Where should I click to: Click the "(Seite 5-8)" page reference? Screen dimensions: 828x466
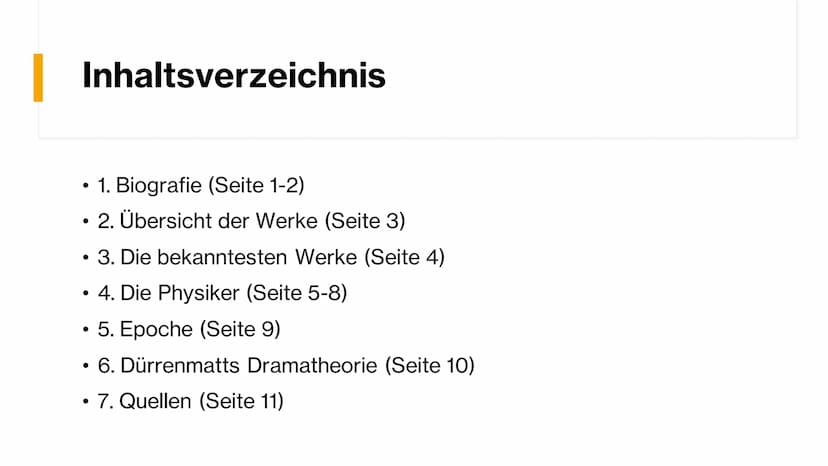pos(296,293)
